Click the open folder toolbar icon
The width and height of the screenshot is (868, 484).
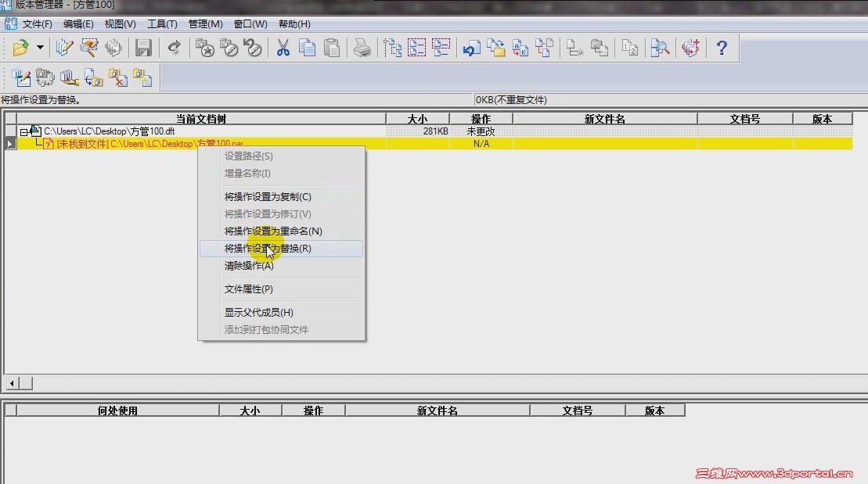[x=21, y=48]
